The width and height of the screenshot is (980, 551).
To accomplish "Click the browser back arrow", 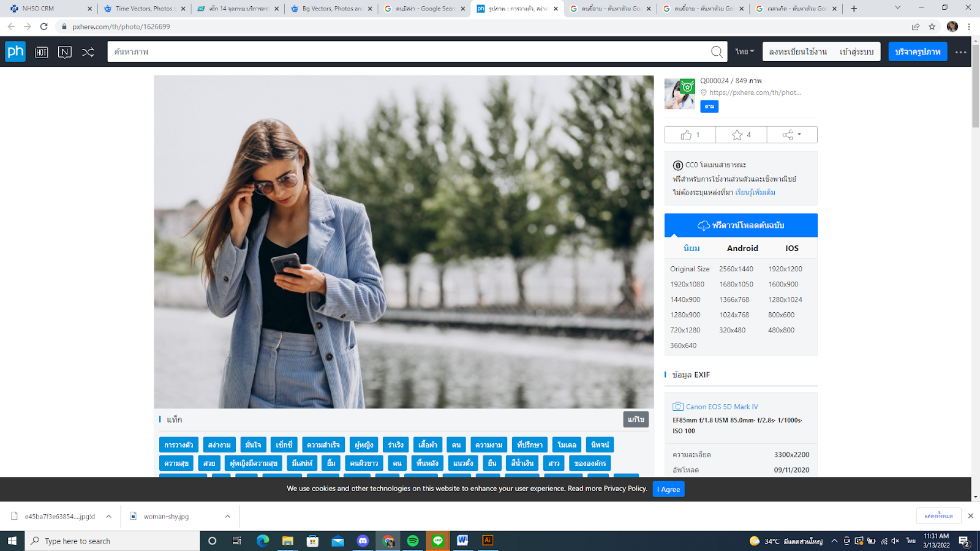I will tap(11, 26).
